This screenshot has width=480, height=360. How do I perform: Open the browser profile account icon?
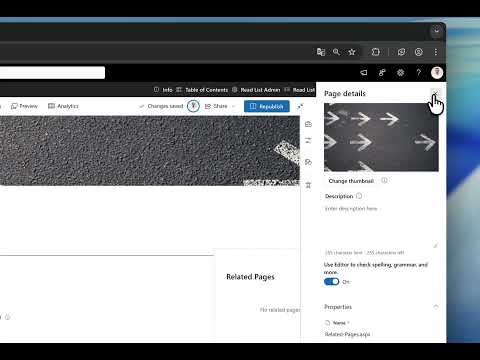(x=419, y=52)
